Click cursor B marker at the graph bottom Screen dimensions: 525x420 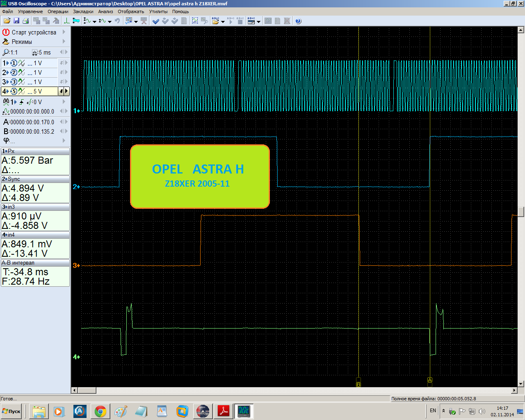click(358, 384)
